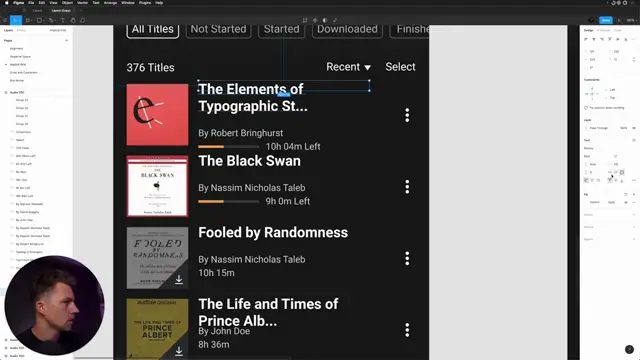Viewport: 640px width, 360px height.
Task: Open the Arrange menu
Action: pos(110,3)
